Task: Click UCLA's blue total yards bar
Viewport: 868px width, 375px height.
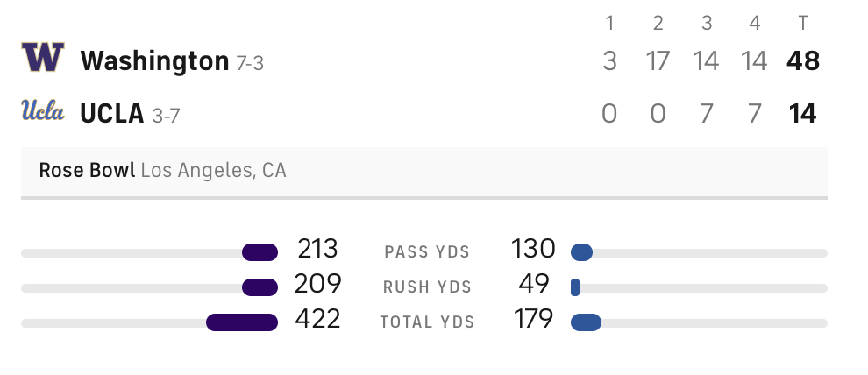Action: pos(586,322)
